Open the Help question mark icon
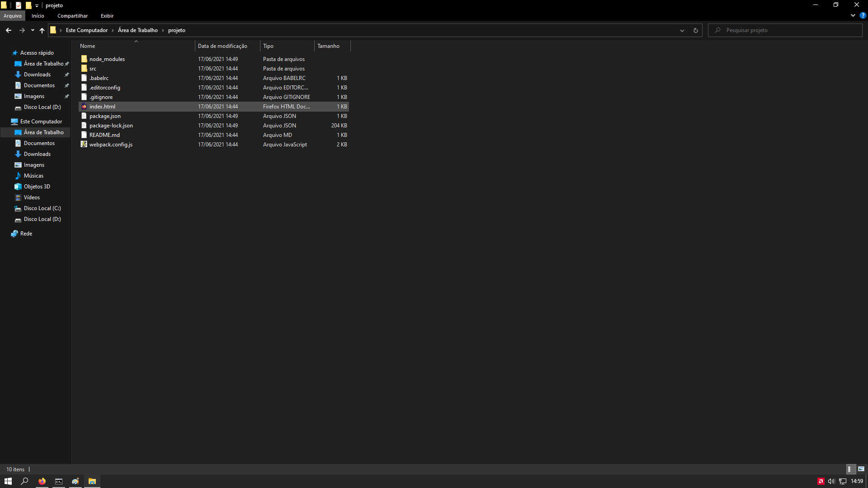This screenshot has width=868, height=488. (863, 15)
